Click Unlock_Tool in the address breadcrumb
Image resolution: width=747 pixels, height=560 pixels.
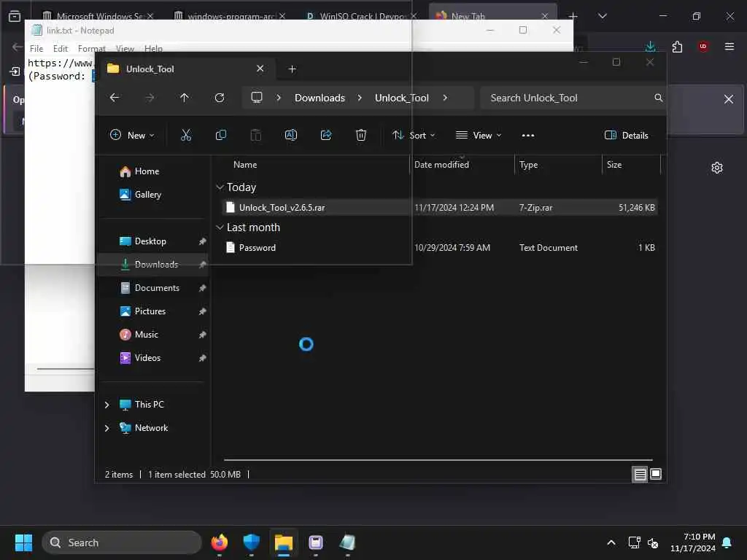(402, 98)
